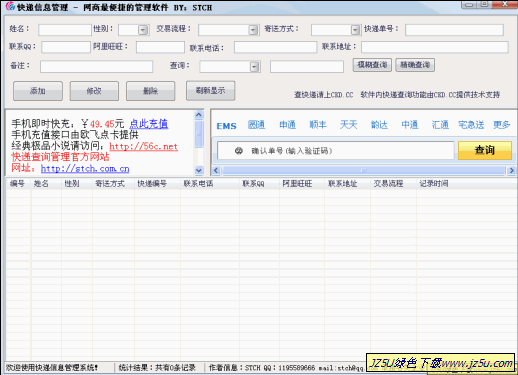Image resolution: width=518 pixels, height=375 pixels.
Task: Click down arrow of notice panel scrollbar
Action: pyautogui.click(x=199, y=171)
